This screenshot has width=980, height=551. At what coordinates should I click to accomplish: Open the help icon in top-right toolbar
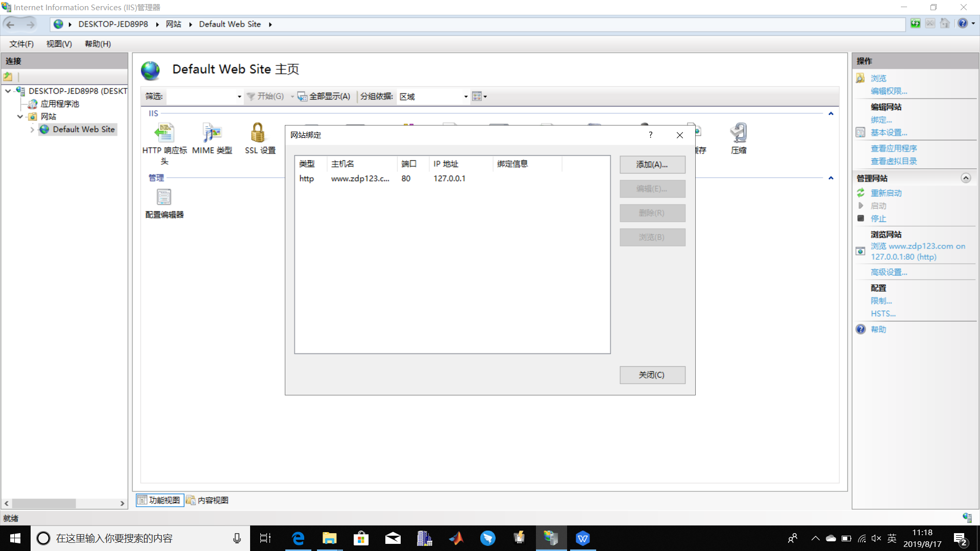pyautogui.click(x=963, y=23)
